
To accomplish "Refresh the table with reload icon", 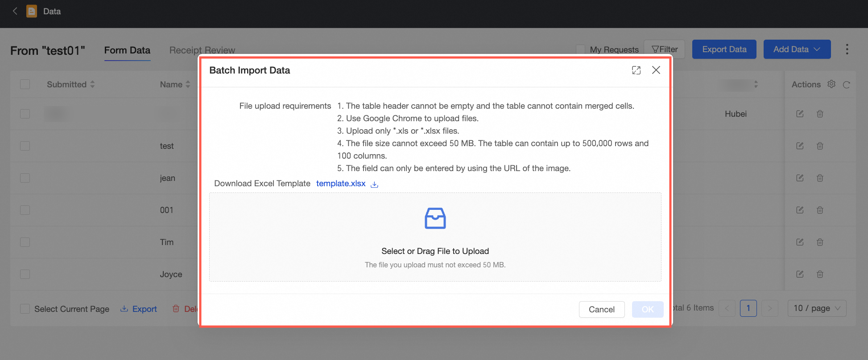I will point(847,85).
